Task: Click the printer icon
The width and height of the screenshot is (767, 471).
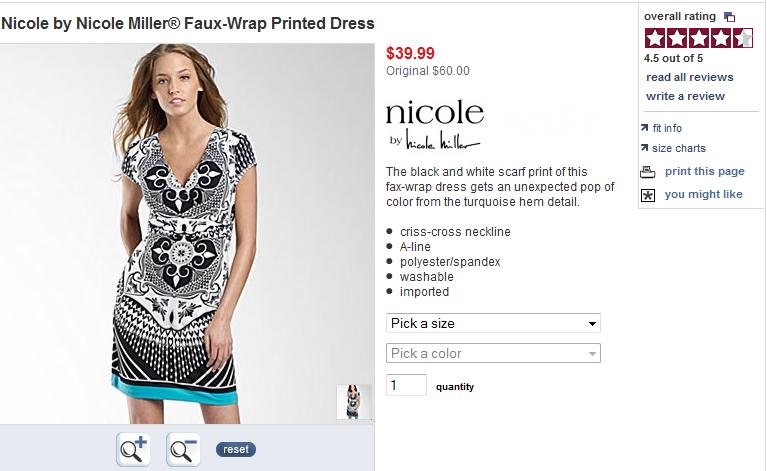Action: tap(648, 171)
